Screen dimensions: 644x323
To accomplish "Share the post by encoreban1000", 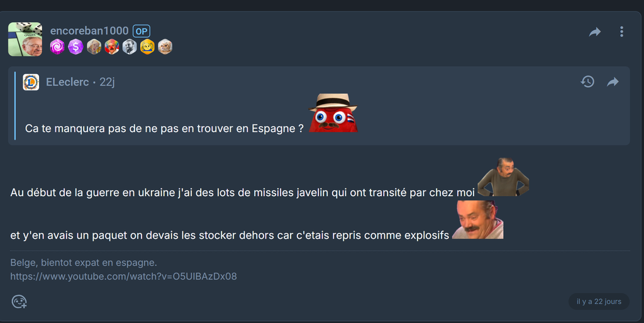I will 595,32.
